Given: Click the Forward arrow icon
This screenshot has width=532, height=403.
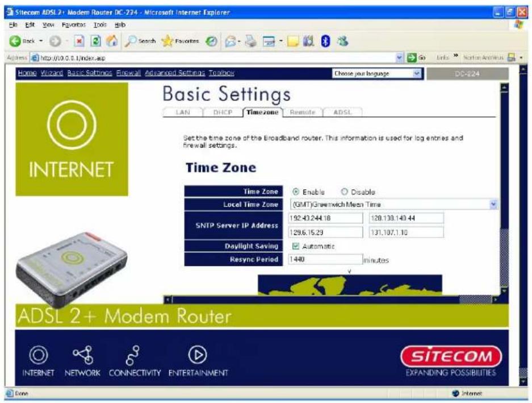Looking at the screenshot, I should (x=55, y=41).
